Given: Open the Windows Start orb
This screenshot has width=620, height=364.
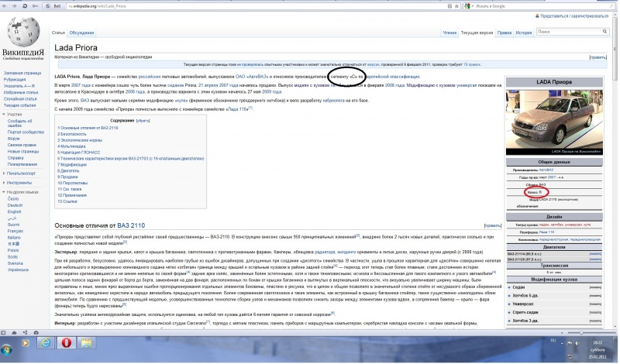Looking at the screenshot, I should [x=6, y=349].
